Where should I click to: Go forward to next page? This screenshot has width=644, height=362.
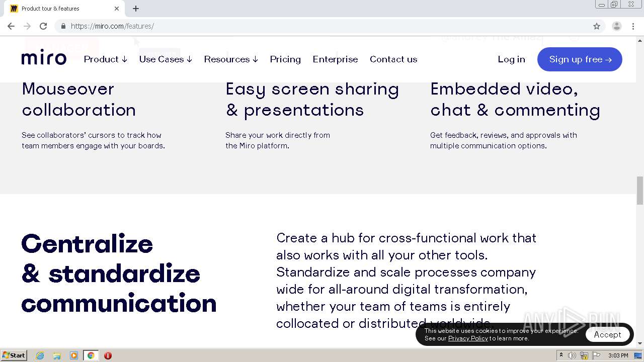click(27, 26)
